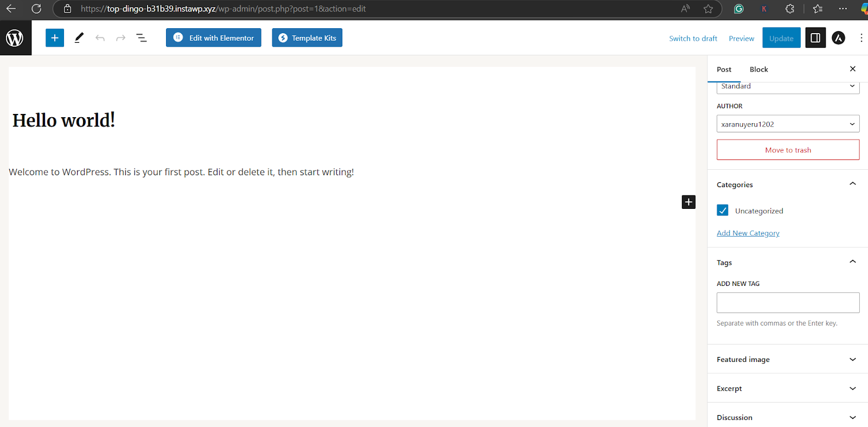Screen dimensions: 868x427
Task: Click Edit with Elementor button
Action: 214,38
